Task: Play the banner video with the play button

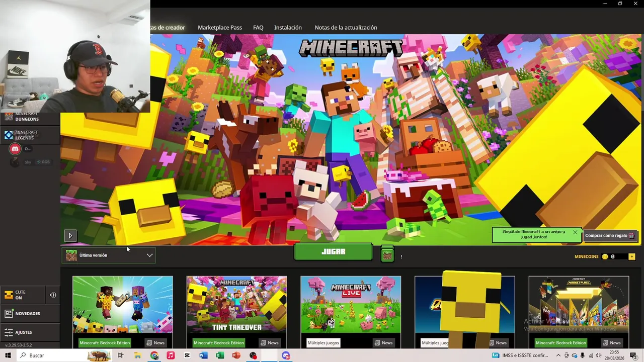Action: pyautogui.click(x=70, y=235)
